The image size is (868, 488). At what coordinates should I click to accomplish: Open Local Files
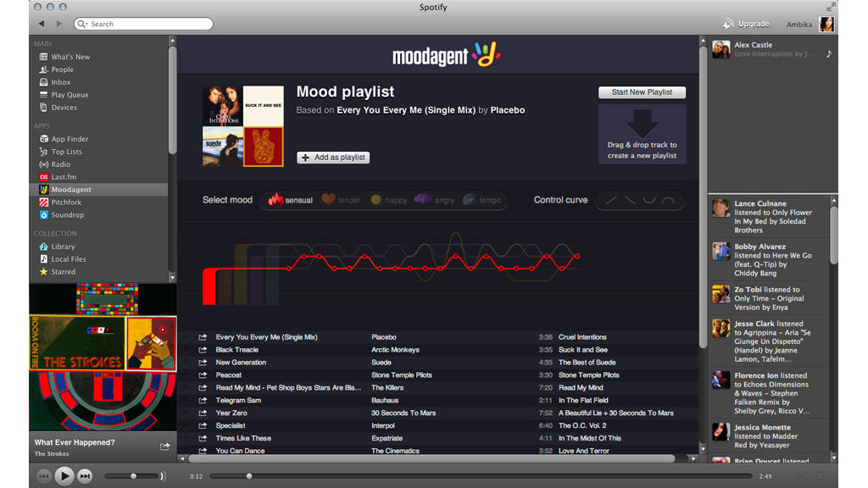point(63,259)
